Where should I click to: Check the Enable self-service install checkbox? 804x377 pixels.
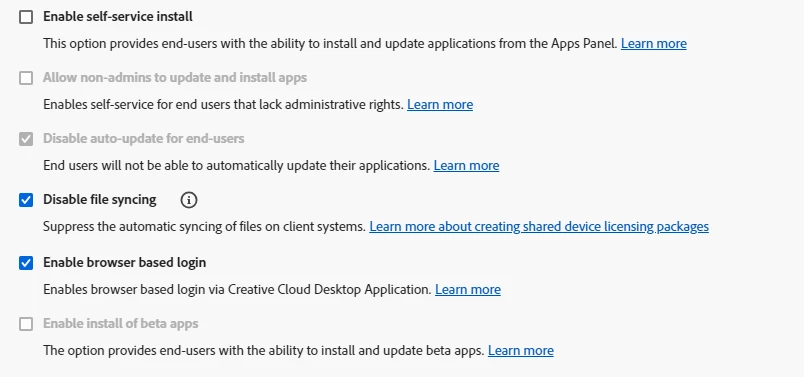pyautogui.click(x=26, y=17)
